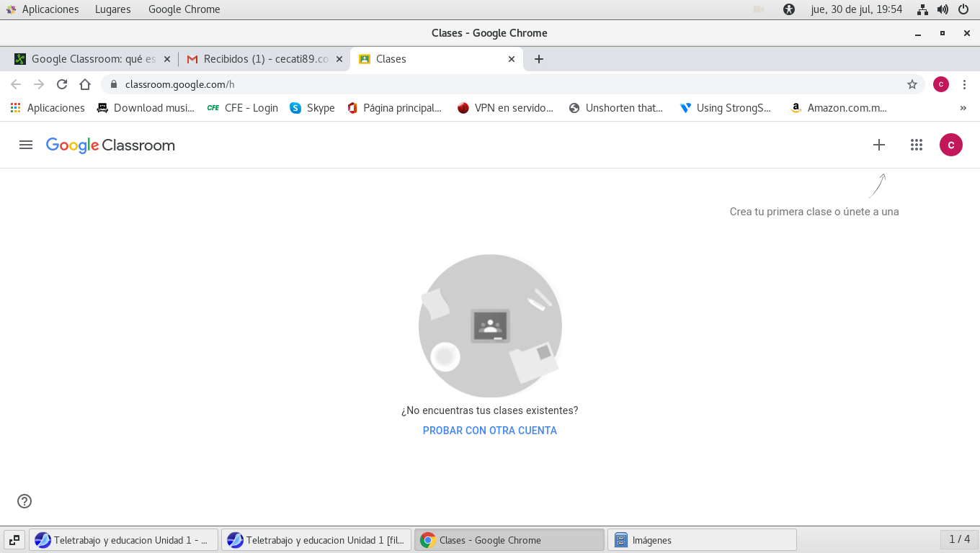
Task: Expand the hidden bookmarks overflow chevron
Action: (x=963, y=108)
